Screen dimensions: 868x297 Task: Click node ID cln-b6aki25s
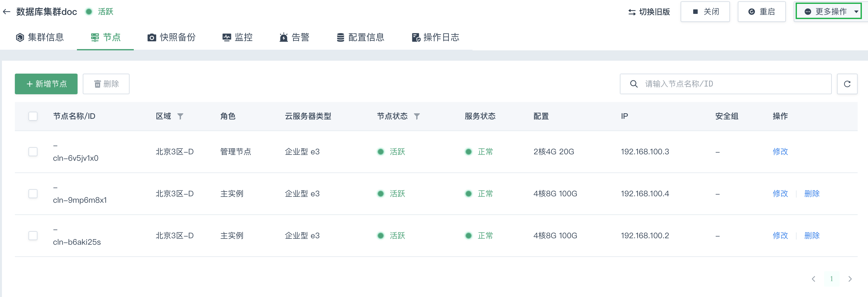pos(77,242)
